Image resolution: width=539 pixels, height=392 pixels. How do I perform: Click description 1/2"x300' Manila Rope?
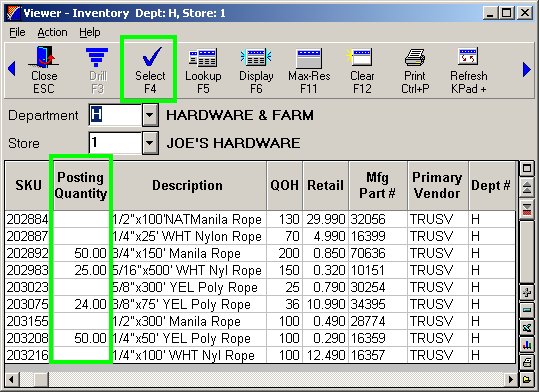177,321
